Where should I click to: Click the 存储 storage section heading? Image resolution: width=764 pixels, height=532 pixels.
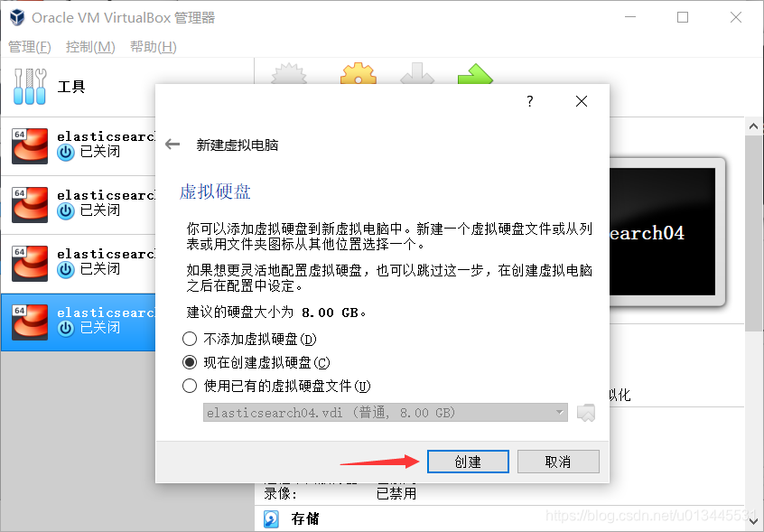pyautogui.click(x=305, y=518)
